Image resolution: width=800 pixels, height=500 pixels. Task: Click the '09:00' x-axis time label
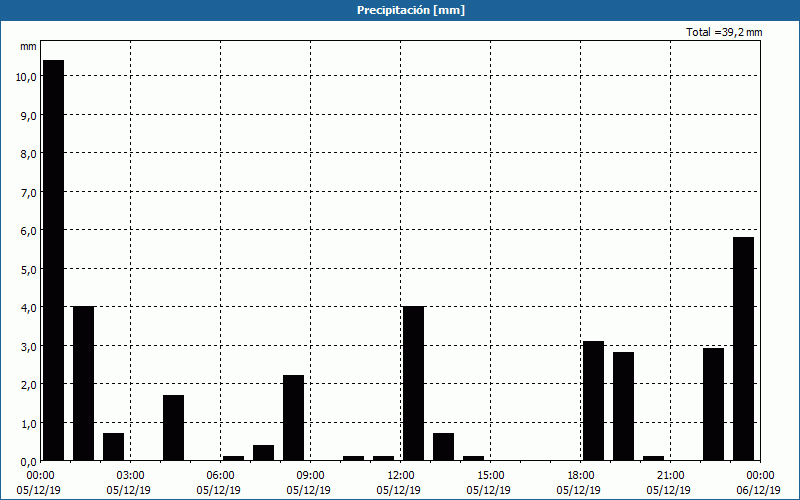point(311,476)
